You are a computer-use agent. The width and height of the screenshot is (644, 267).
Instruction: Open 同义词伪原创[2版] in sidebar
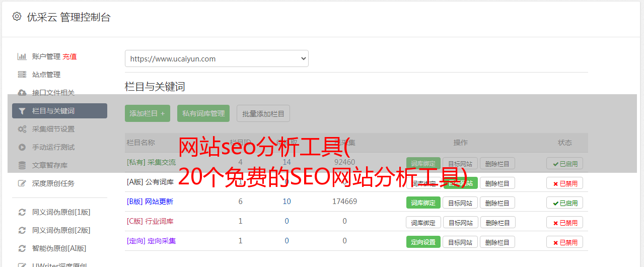61,230
